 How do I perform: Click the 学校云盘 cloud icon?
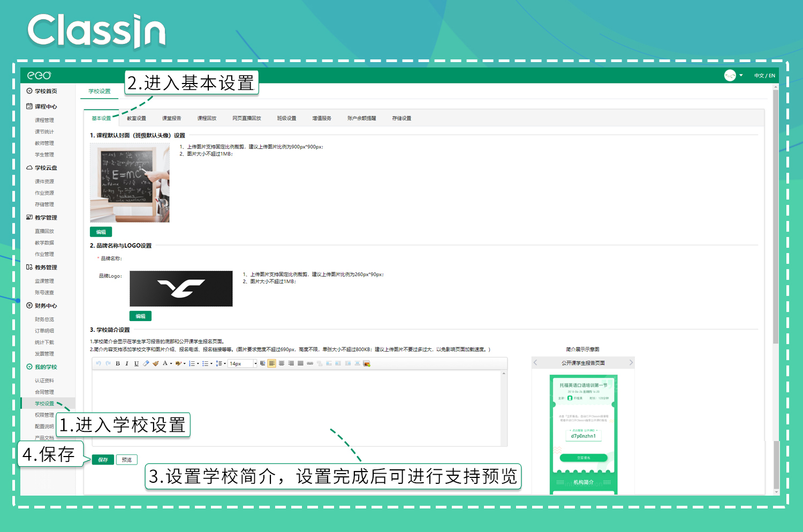point(29,168)
